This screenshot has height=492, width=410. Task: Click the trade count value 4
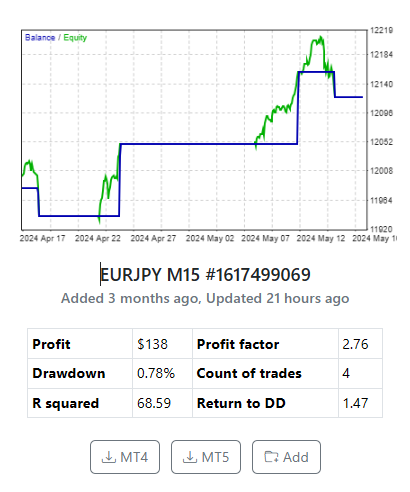tap(346, 373)
